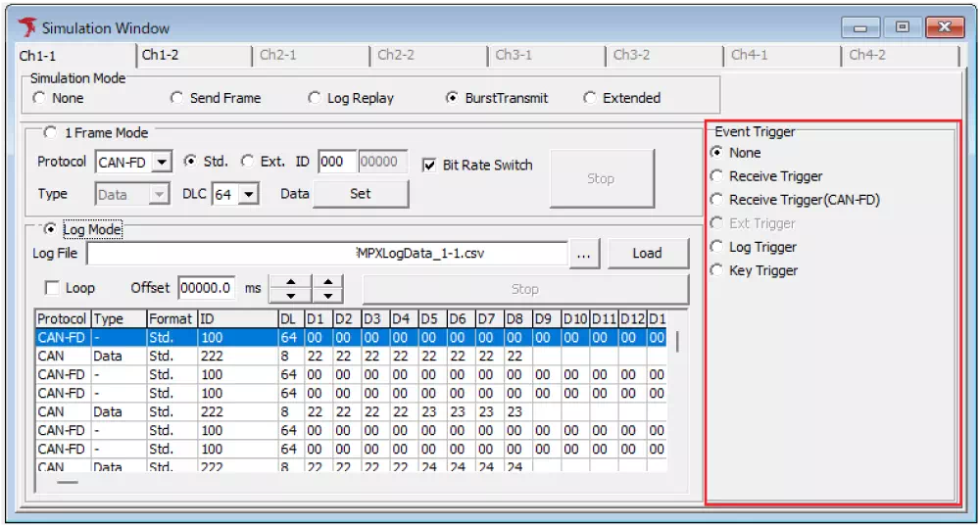Enable the Loop checkbox
This screenshot has width=980, height=527.
point(53,289)
